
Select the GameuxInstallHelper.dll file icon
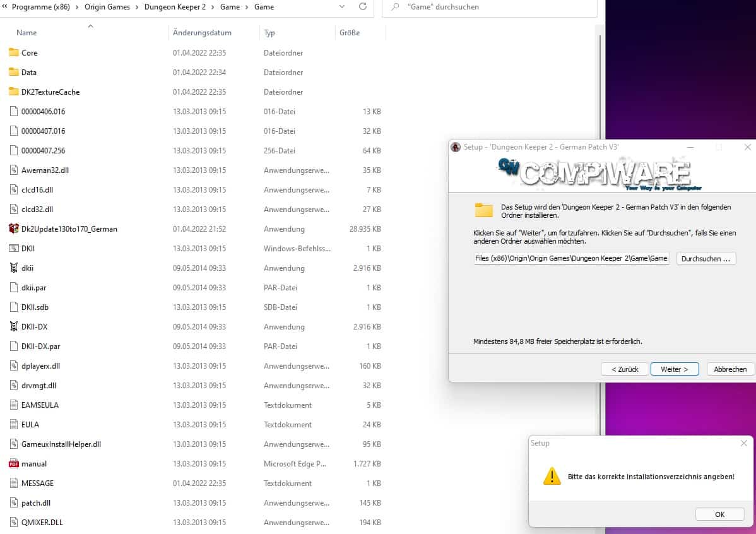[x=13, y=444]
